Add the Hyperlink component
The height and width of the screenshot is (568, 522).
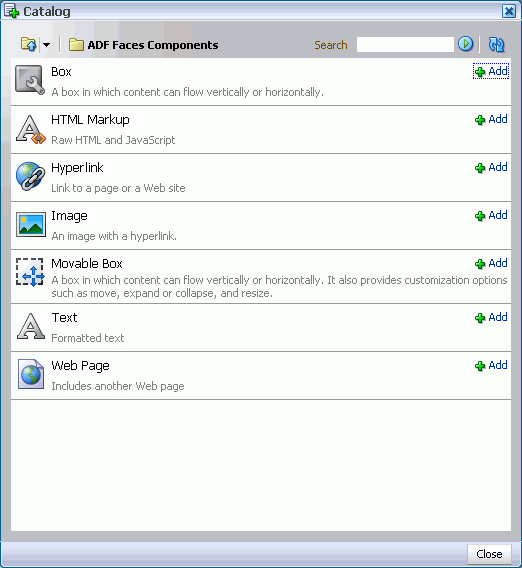click(491, 167)
